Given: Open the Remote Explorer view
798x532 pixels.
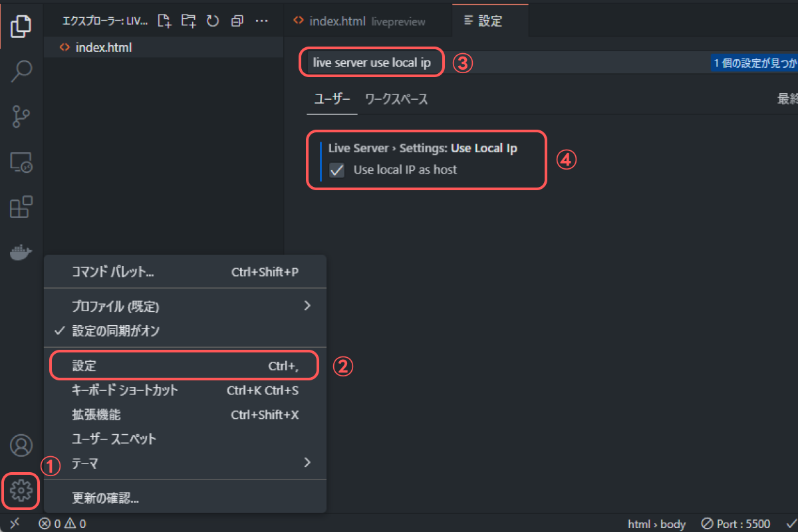Looking at the screenshot, I should tap(21, 162).
